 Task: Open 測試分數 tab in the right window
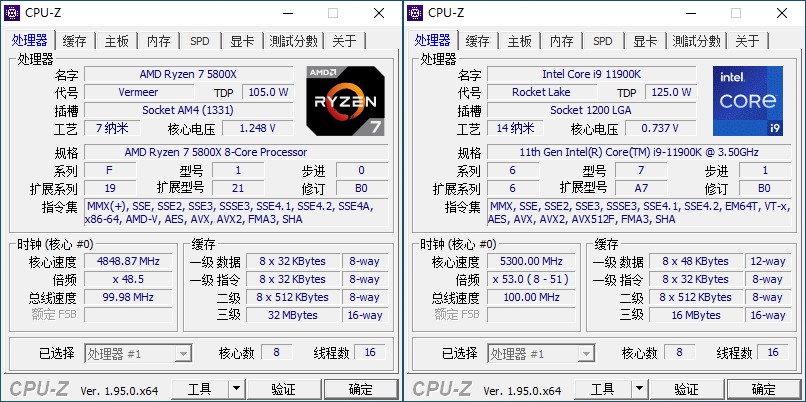click(x=697, y=41)
